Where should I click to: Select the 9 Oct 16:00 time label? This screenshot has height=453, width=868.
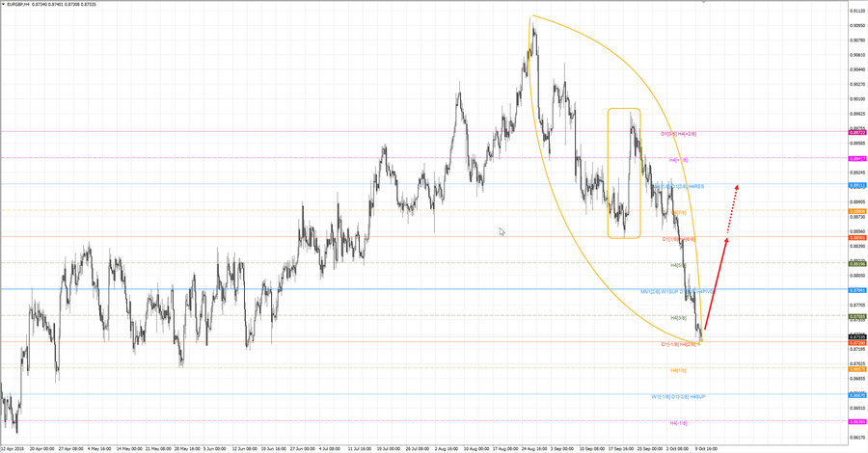pos(706,449)
